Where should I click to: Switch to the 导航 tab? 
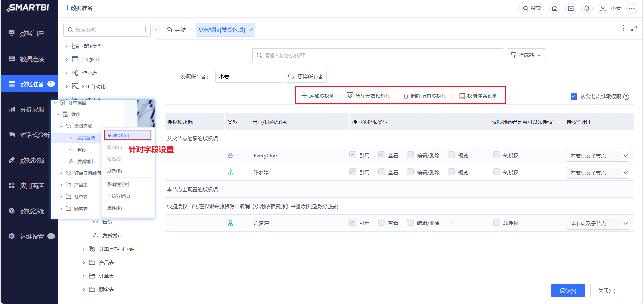[x=176, y=30]
